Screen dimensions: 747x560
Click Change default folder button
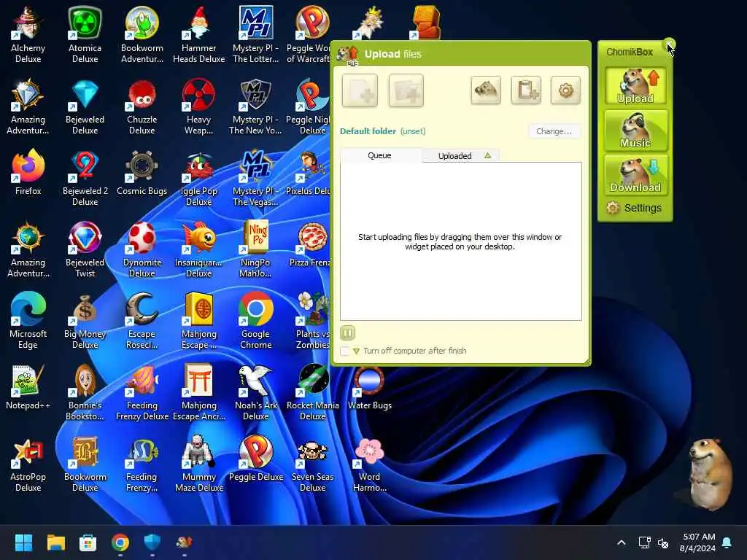coord(554,131)
